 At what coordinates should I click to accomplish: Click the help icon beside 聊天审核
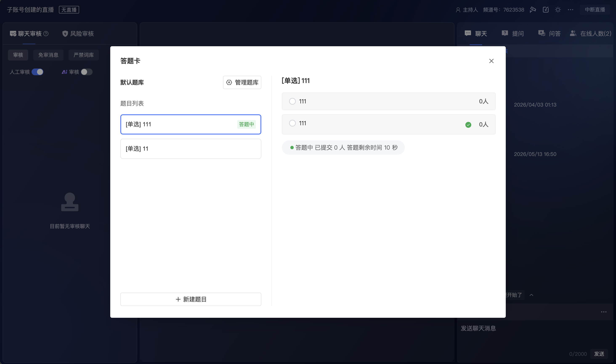46,34
